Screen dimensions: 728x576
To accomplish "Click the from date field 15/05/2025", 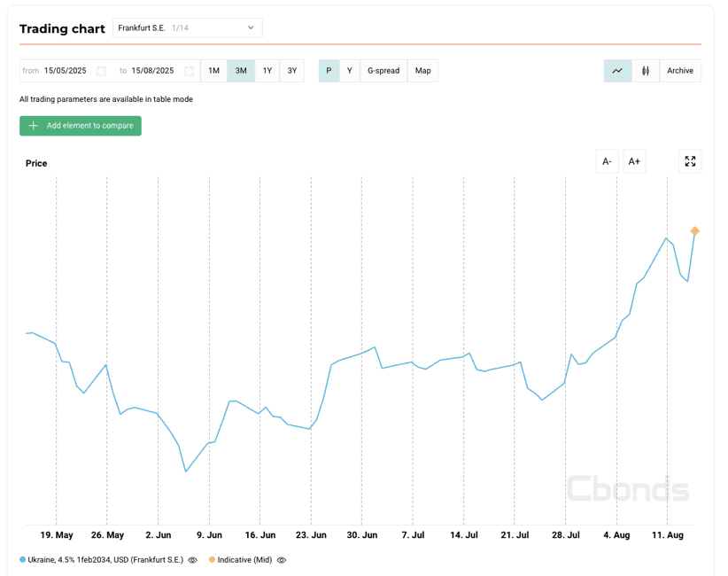I will click(x=65, y=71).
